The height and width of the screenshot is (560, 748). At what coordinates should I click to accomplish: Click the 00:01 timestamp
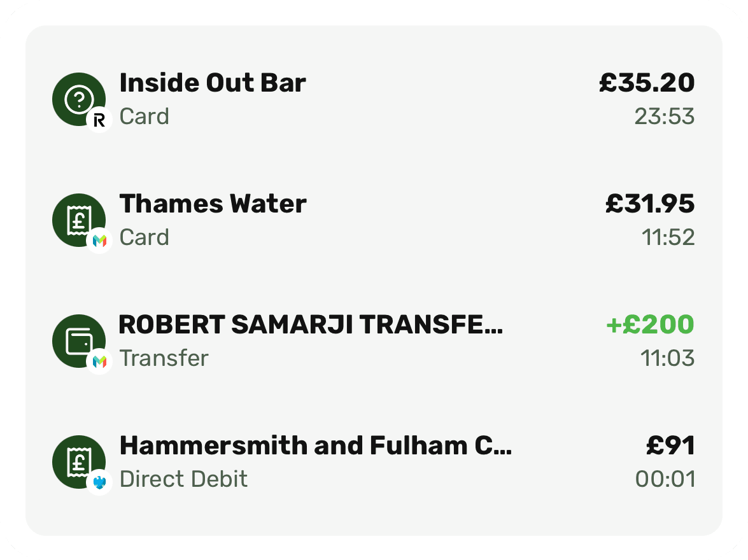[x=665, y=479]
